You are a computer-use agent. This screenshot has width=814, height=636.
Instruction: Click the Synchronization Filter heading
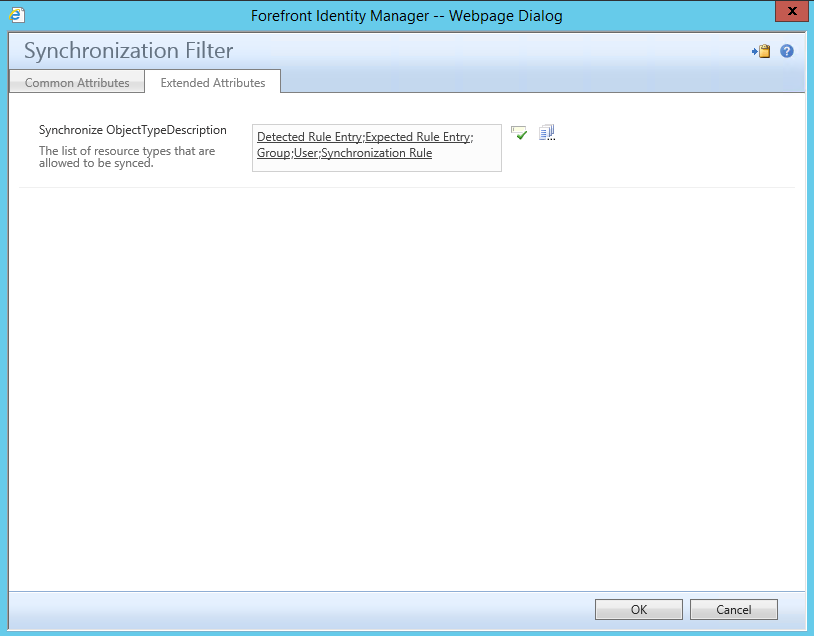[x=128, y=50]
